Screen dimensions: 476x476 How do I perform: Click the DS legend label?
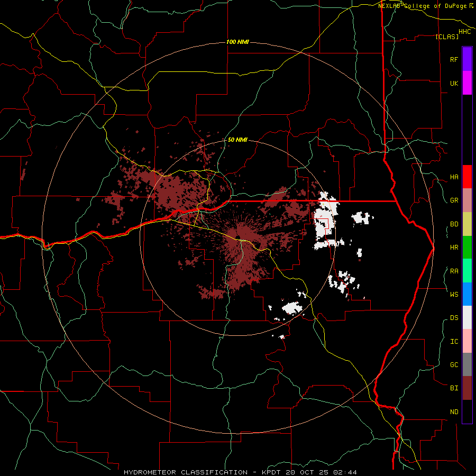pos(454,318)
